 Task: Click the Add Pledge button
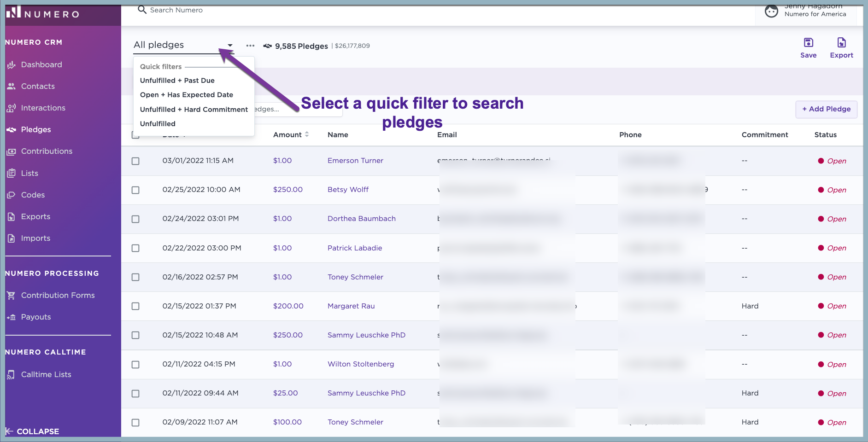[826, 109]
